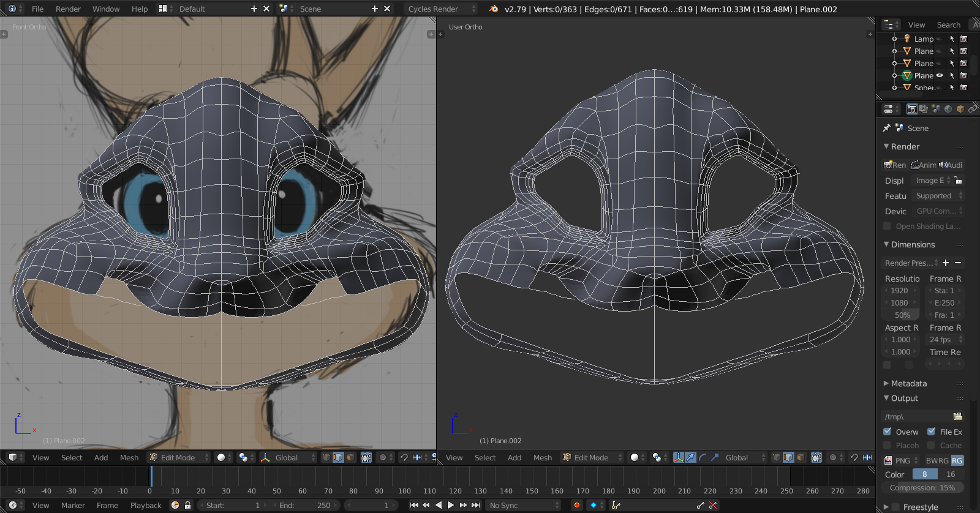Click delete keyframe icon in timeline
Screen dimensions: 980x513
[x=712, y=505]
